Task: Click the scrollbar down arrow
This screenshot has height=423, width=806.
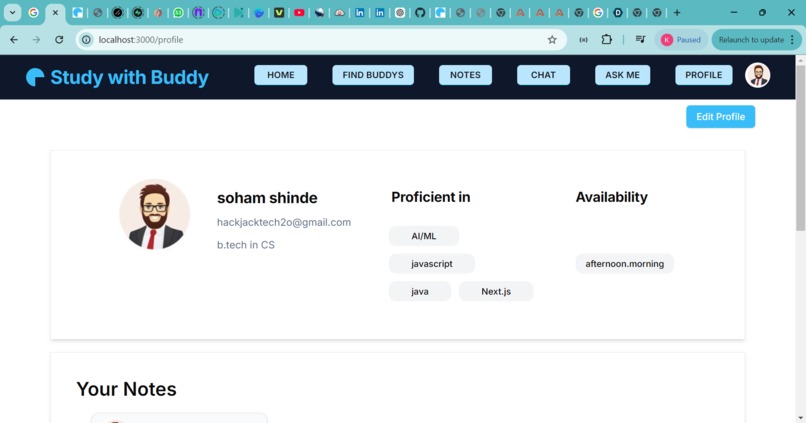Action: click(x=801, y=418)
